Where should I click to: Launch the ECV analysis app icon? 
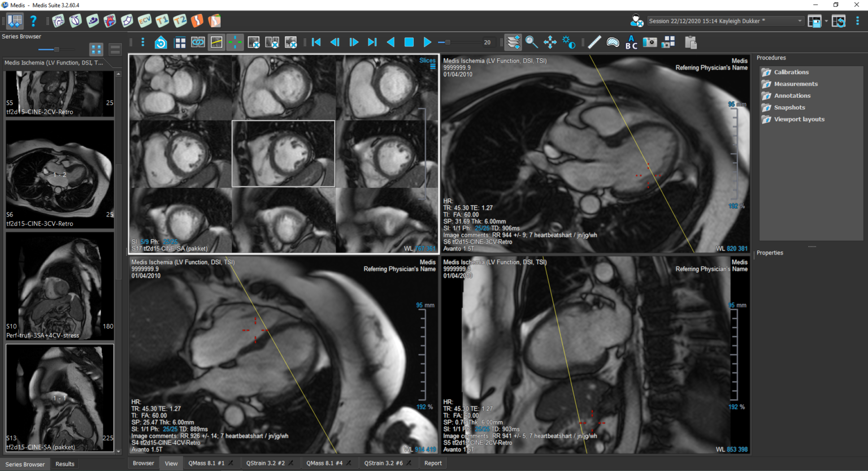[145, 21]
